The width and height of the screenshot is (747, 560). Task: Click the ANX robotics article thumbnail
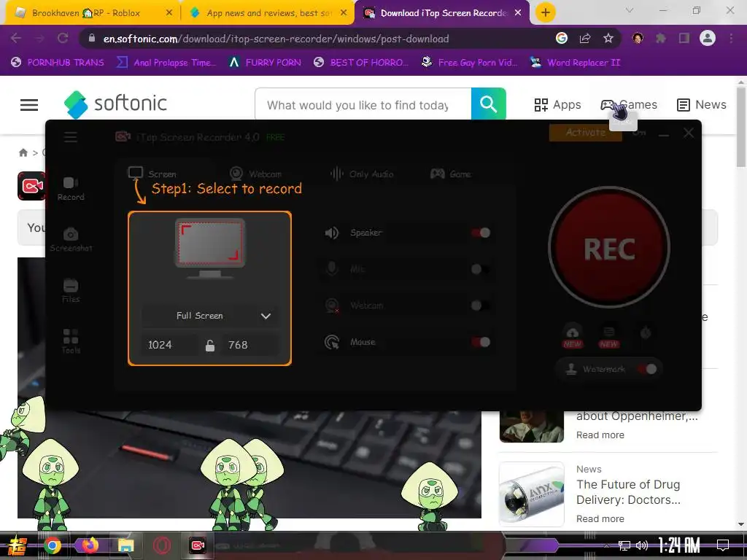coord(532,494)
